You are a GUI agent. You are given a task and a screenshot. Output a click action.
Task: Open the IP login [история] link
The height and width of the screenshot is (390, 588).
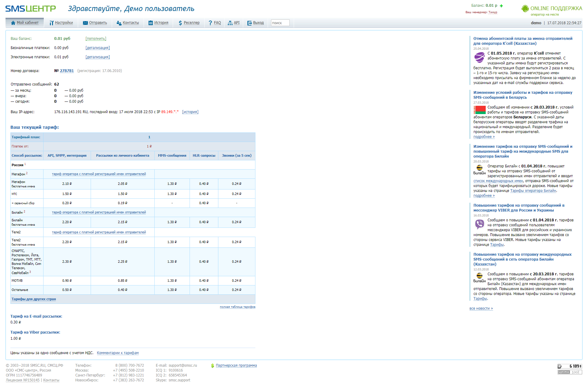tap(190, 112)
